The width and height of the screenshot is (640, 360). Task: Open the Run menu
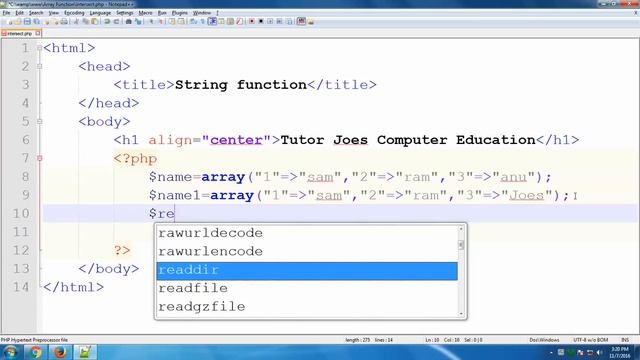pos(162,13)
